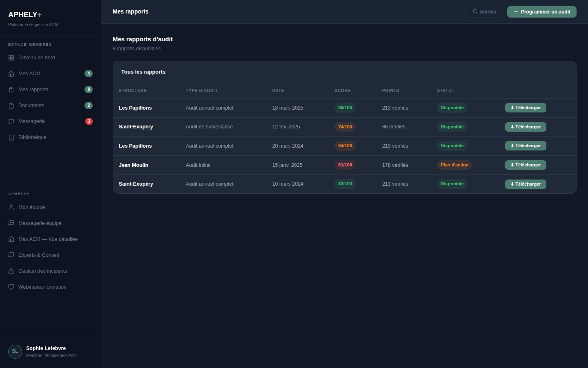Open Alertes notifications with the bell button
This screenshot has width=588, height=368.
(484, 12)
